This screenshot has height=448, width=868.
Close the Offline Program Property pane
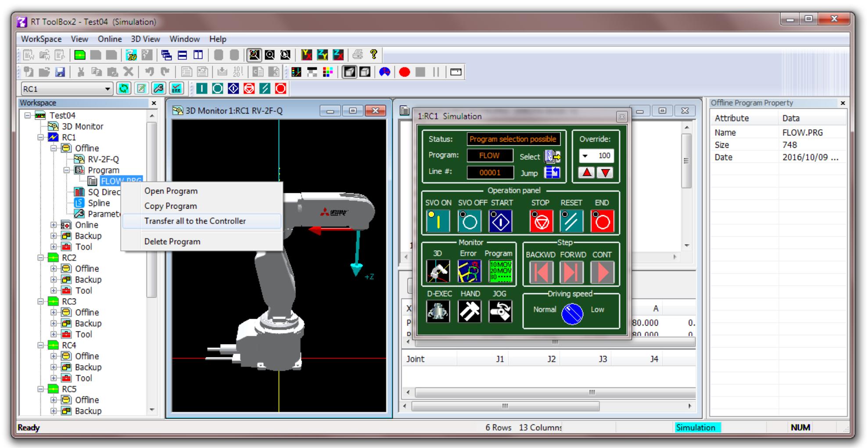(x=843, y=103)
